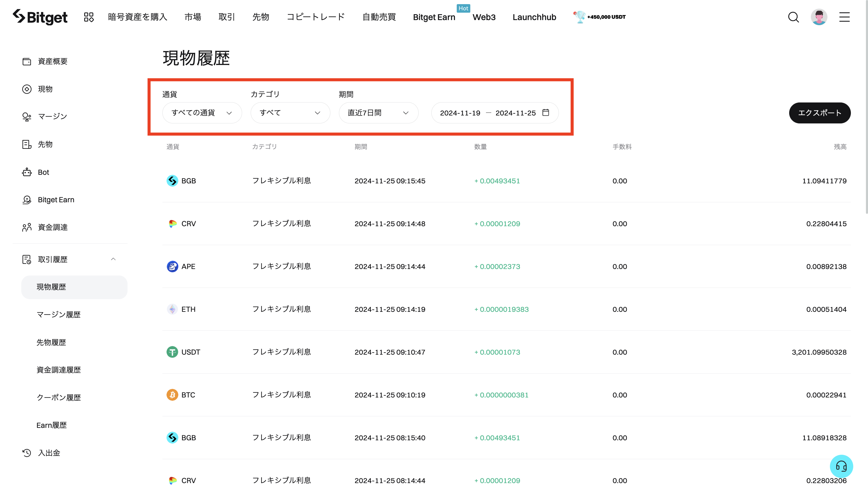This screenshot has height=489, width=868.
Task: Click the 先物 navigation tab
Action: pyautogui.click(x=260, y=17)
